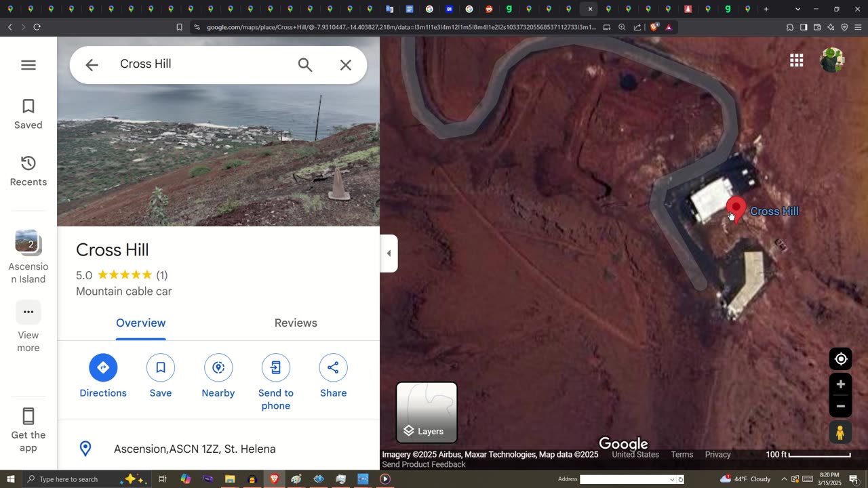Open the Recents panel
This screenshot has height=488, width=868.
point(28,171)
